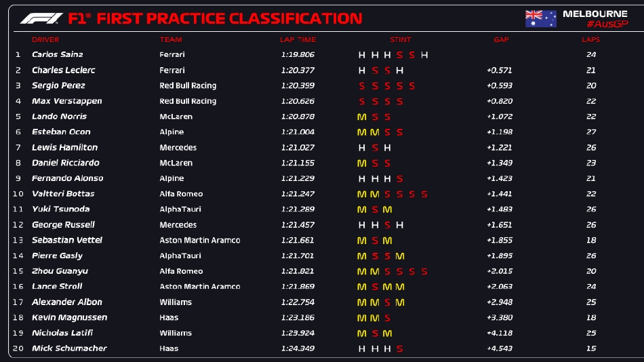Click the yellow M tyre in Daniel Ricciardo's stint

tap(361, 163)
